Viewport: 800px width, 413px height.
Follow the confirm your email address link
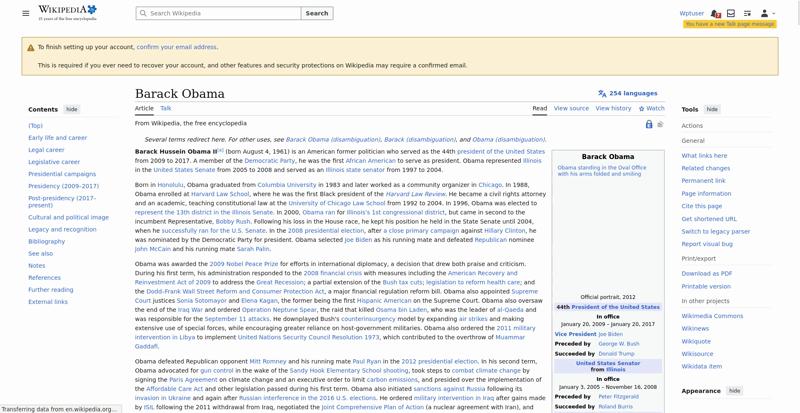pos(177,47)
